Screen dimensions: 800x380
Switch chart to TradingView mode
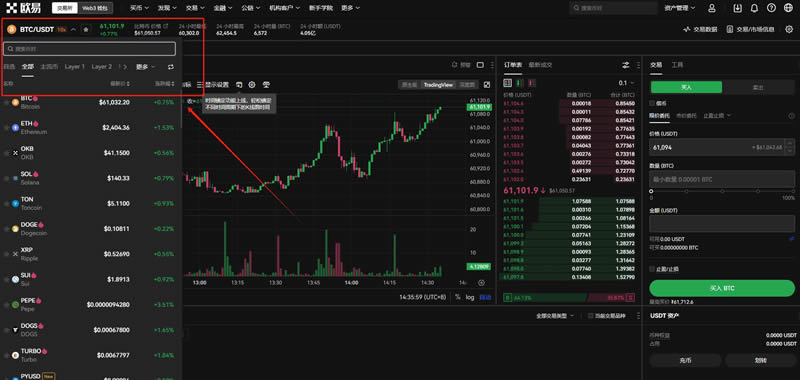click(439, 85)
